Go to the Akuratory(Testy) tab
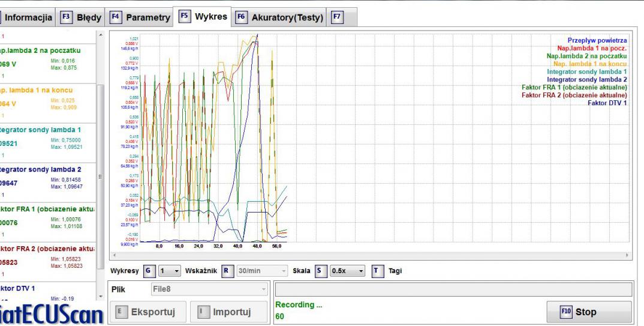Viewport: 644px width, 326px height. (x=280, y=17)
